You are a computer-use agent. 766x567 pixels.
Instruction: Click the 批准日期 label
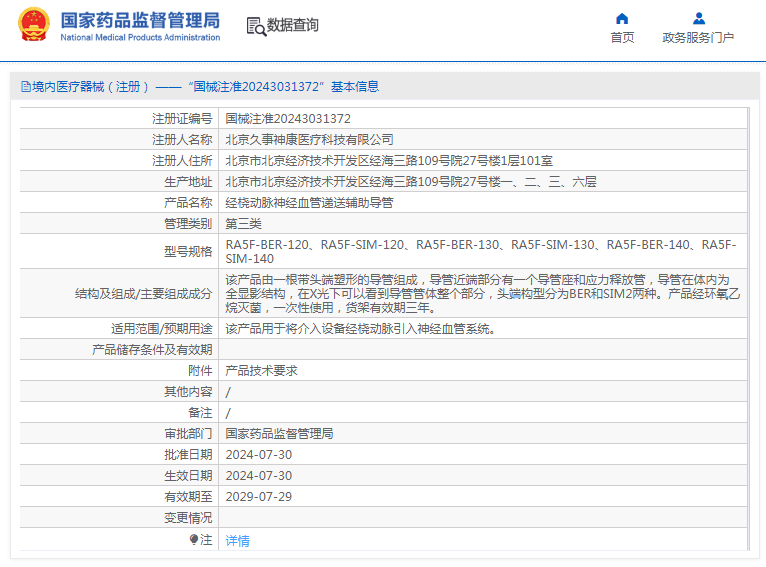coord(188,455)
